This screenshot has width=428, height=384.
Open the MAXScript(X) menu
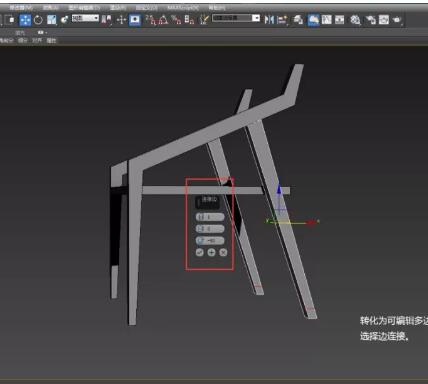point(183,7)
